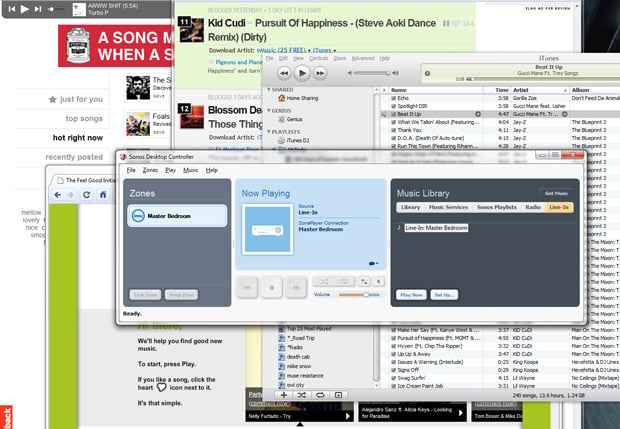The image size is (620, 429).
Task: Click the Sonos next track button
Action: tap(296, 287)
